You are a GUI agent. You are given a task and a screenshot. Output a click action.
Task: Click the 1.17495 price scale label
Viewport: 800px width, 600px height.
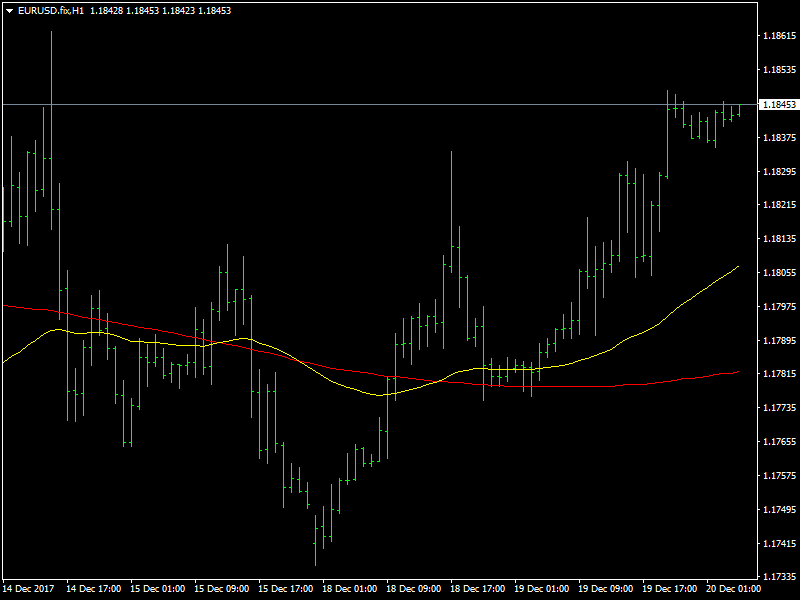coord(779,510)
